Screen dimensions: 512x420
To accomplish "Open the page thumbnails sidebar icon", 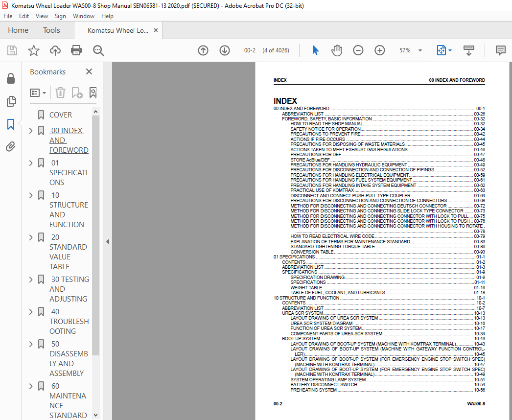I will 11,101.
